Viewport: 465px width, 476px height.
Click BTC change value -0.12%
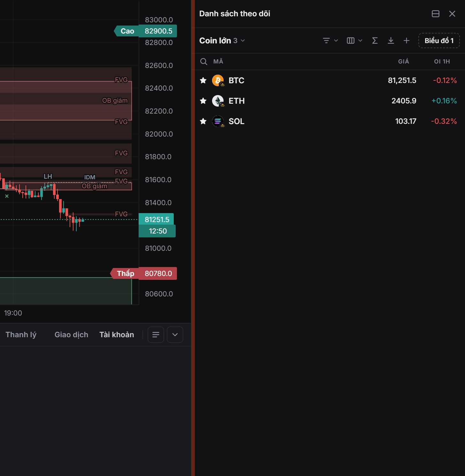445,80
